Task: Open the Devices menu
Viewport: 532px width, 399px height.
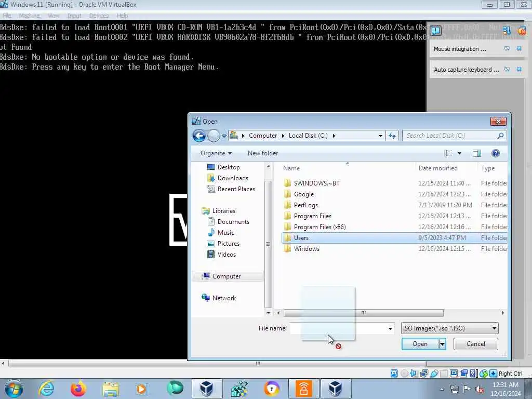Action: [x=99, y=16]
